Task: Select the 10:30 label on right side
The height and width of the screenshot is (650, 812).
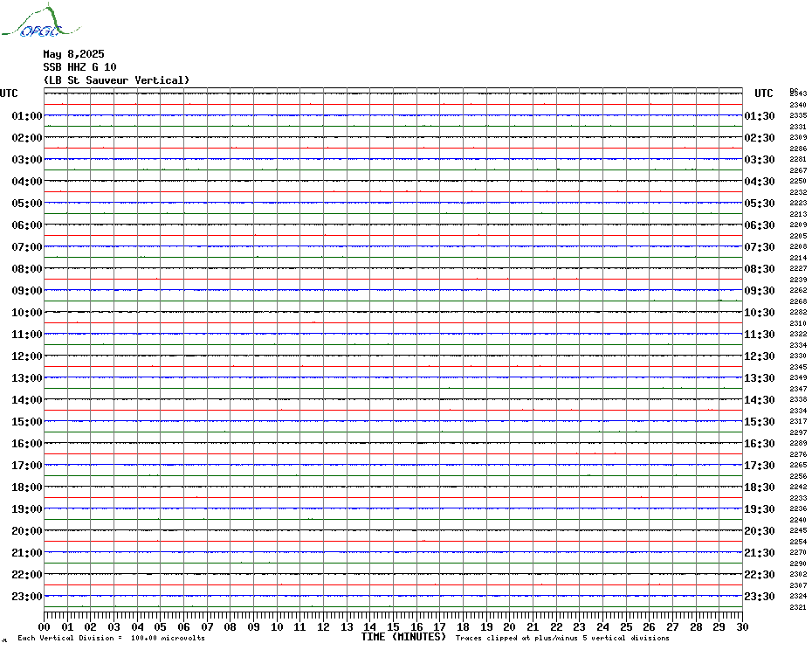Action: pos(760,313)
